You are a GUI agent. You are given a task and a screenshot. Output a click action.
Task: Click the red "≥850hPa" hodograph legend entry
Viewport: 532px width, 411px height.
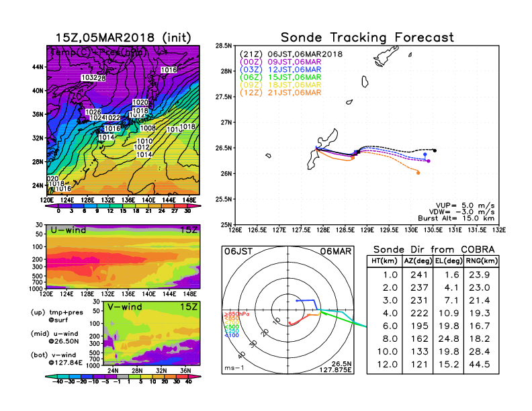coord(236,314)
